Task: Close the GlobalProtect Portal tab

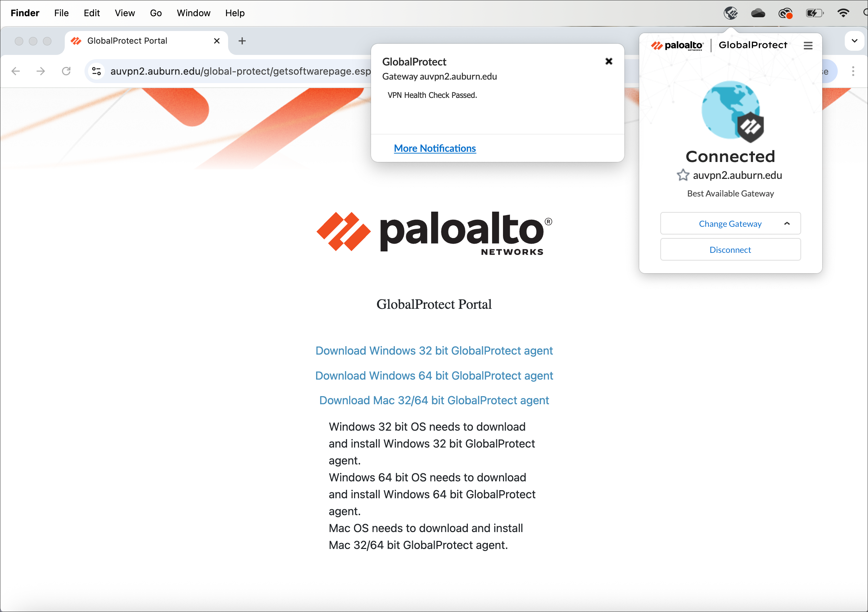Action: pyautogui.click(x=216, y=41)
